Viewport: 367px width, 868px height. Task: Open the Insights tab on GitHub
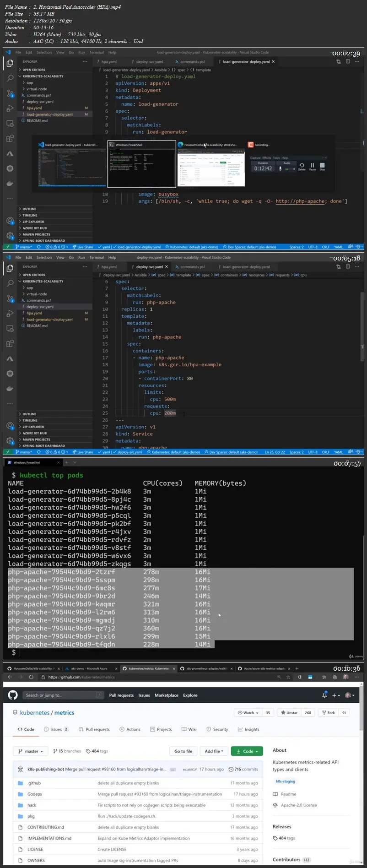(248, 729)
